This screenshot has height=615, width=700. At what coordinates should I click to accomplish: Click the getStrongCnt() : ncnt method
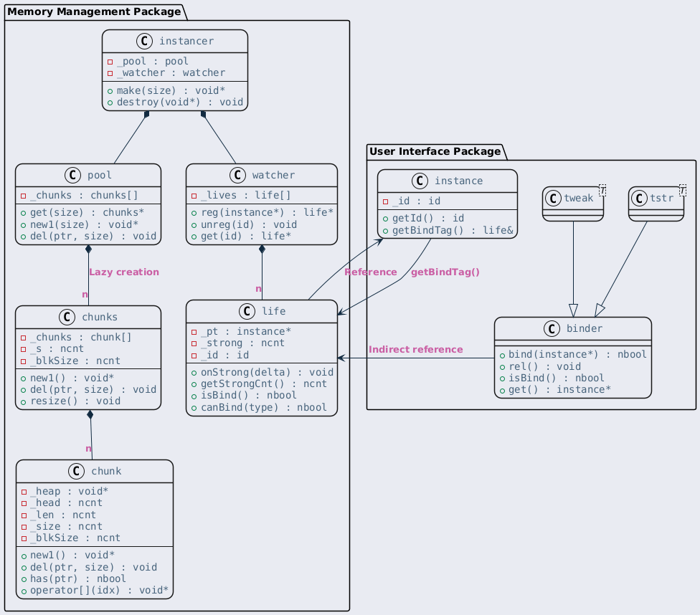coord(264,383)
